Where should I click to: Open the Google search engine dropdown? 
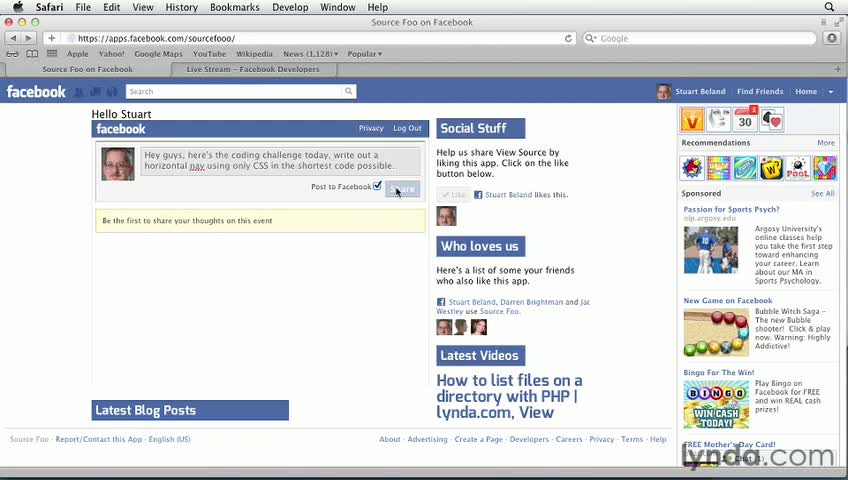pyautogui.click(x=591, y=38)
